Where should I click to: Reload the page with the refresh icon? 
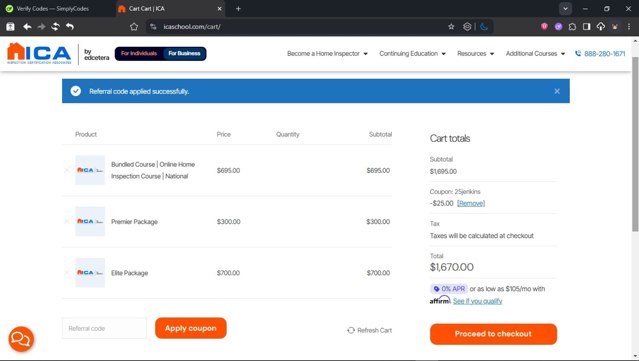point(55,26)
